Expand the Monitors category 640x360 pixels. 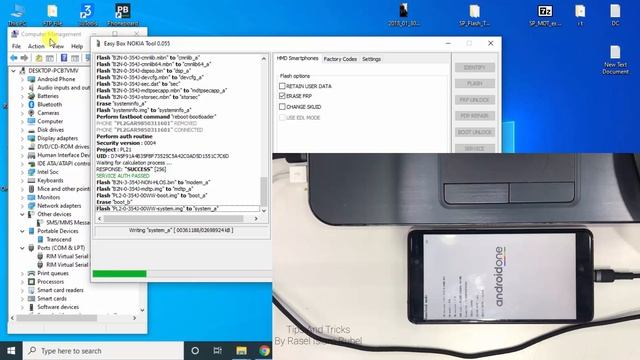22,198
